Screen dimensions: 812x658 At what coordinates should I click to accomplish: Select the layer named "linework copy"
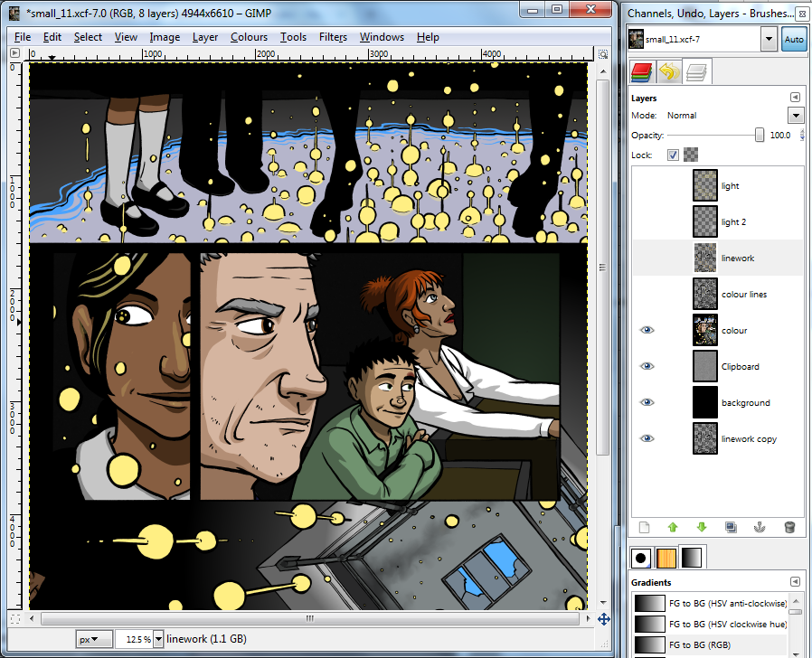[718, 438]
